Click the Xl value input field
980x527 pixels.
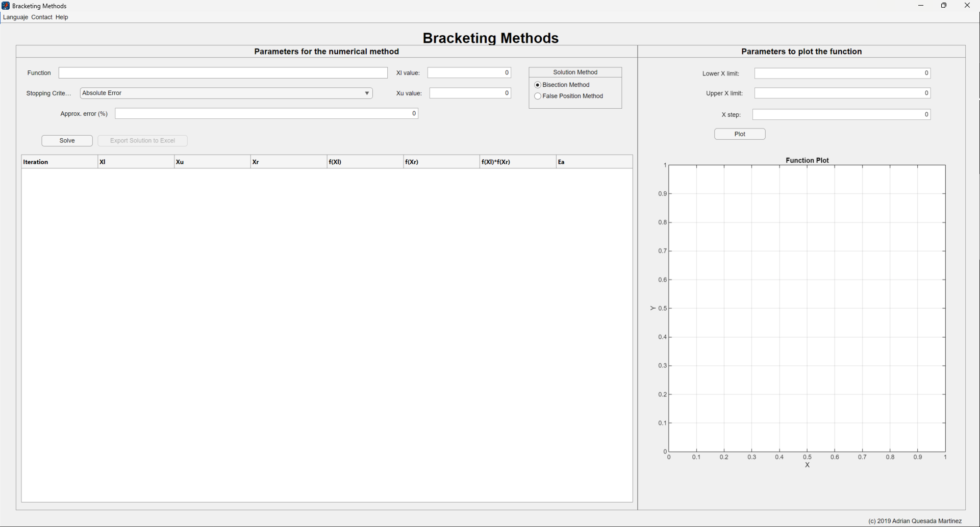click(469, 73)
